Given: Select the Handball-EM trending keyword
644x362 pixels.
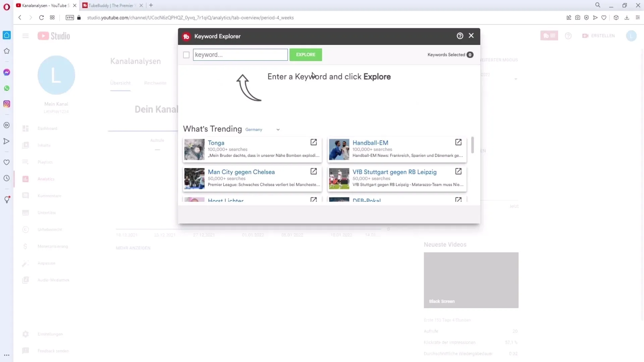Looking at the screenshot, I should [x=370, y=143].
